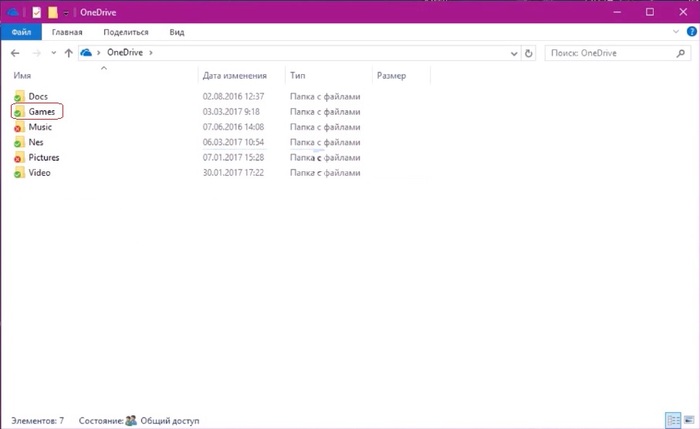
Task: Open the Customize Quick Access Toolbar dropdown
Action: 66,13
